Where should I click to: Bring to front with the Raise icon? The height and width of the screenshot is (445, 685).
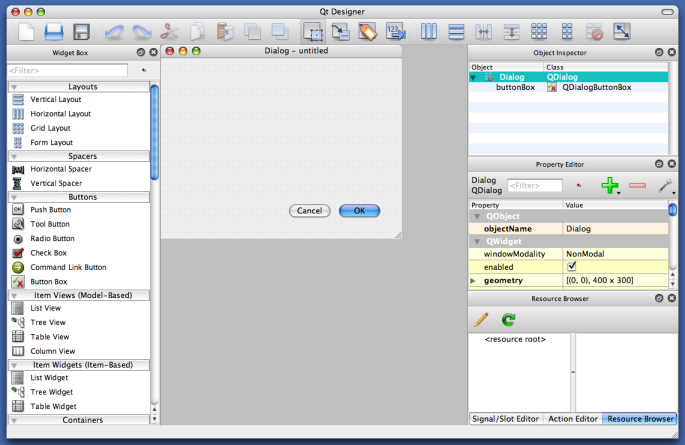[280, 32]
